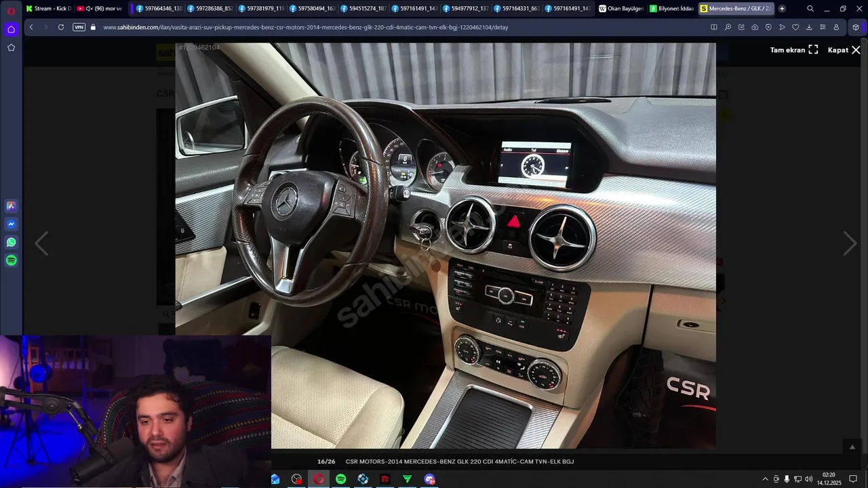Open the network tray icon

pyautogui.click(x=797, y=479)
